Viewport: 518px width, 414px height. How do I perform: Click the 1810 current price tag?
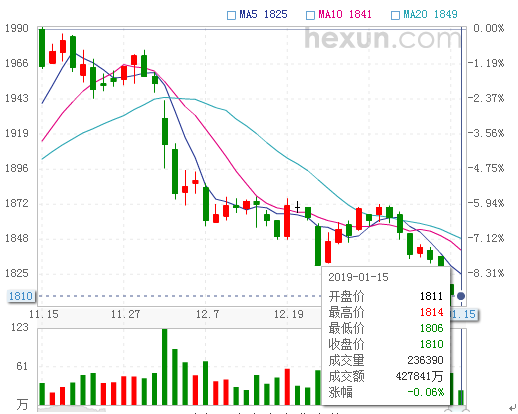[21, 296]
